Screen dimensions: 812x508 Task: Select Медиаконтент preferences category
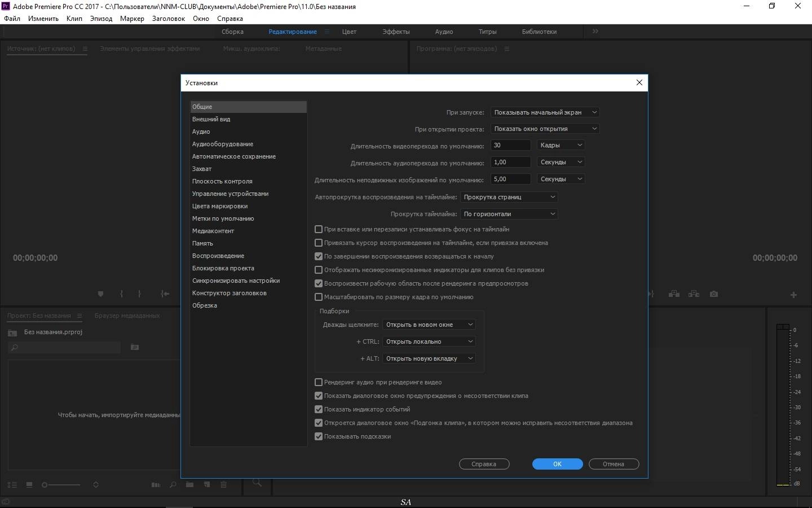click(248, 231)
